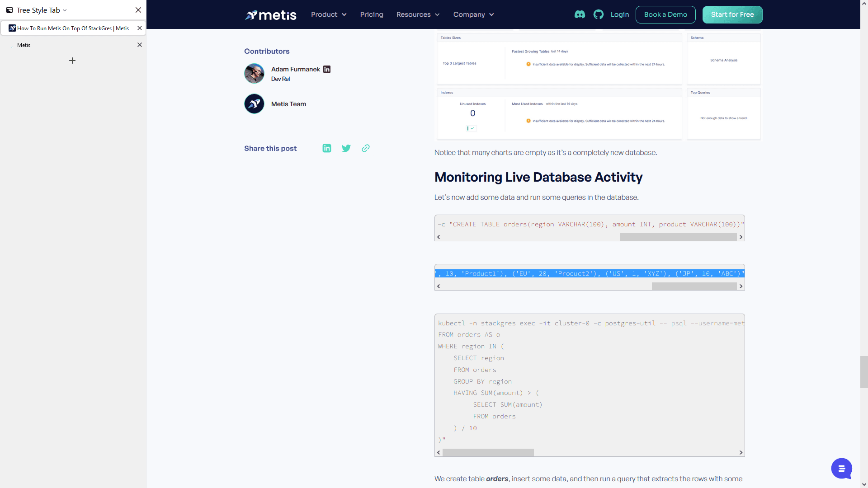
Task: Expand the Company menu
Action: 474,14
